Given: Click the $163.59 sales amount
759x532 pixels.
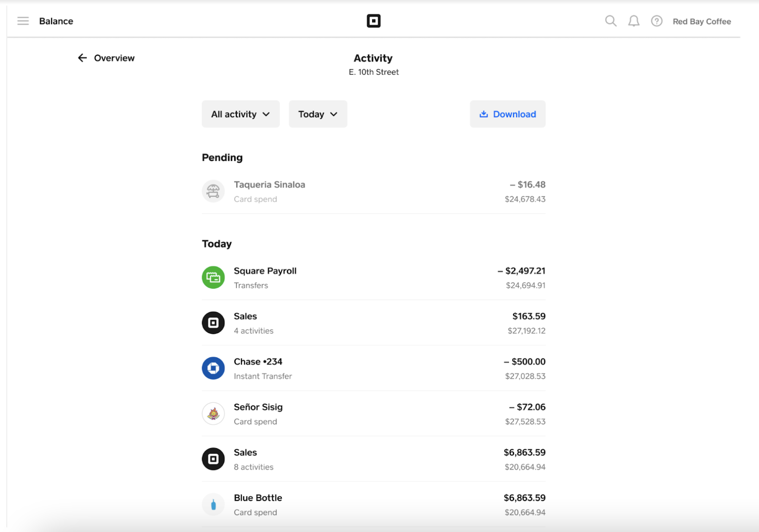Looking at the screenshot, I should click(529, 316).
